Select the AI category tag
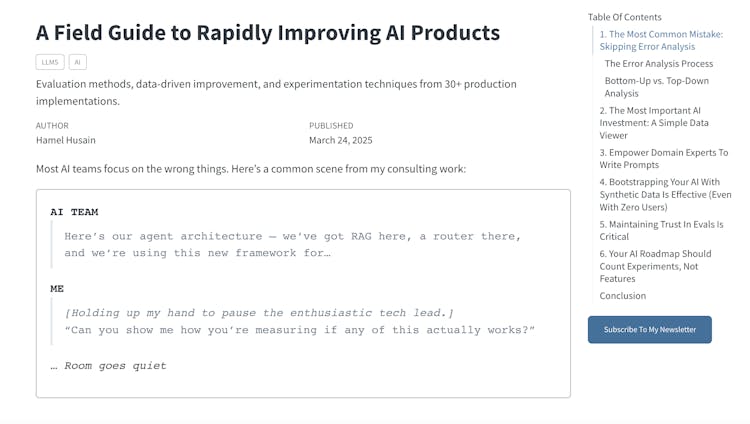This screenshot has height=424, width=750. (x=77, y=62)
